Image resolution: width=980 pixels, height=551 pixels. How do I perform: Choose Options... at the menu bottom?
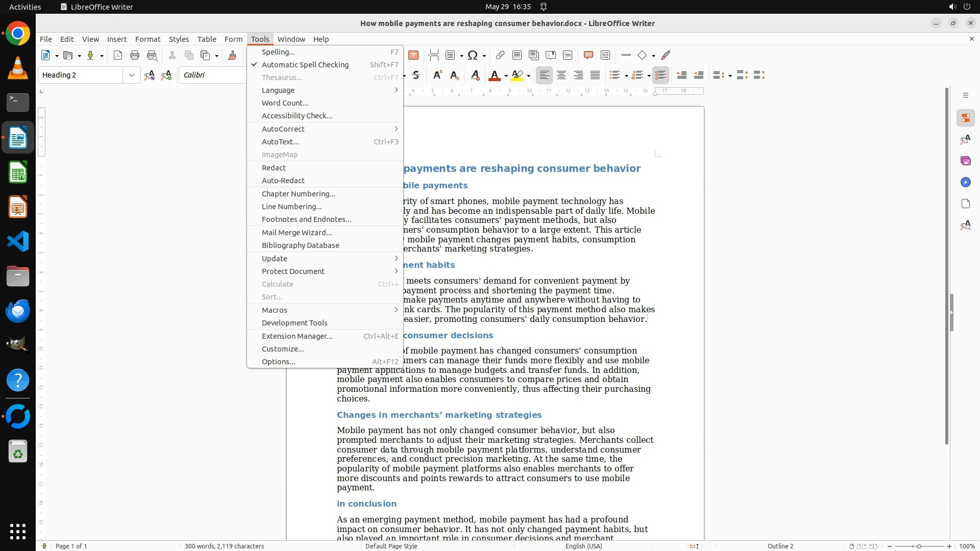278,362
